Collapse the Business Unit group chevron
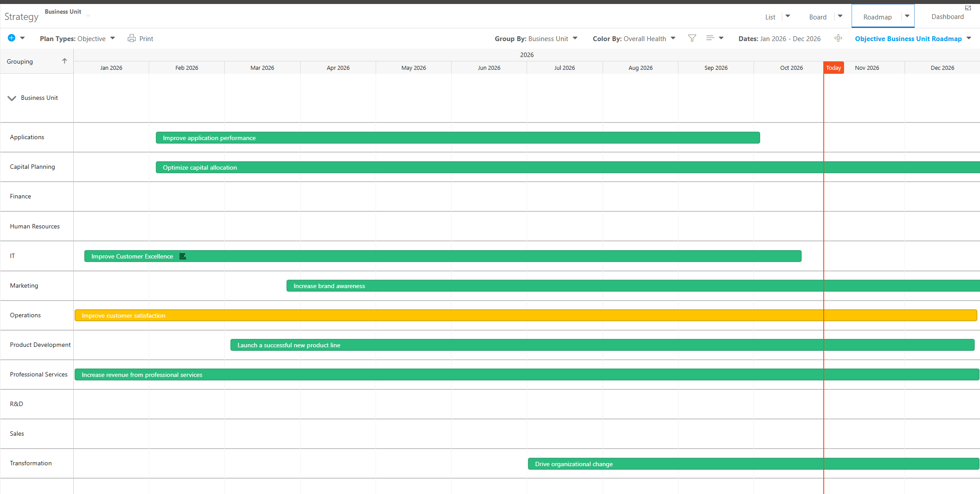The height and width of the screenshot is (494, 980). [x=12, y=98]
